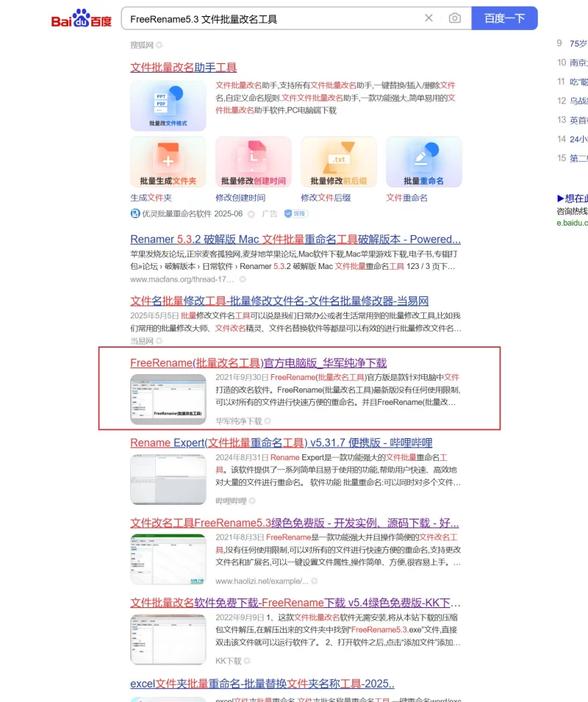Screen dimensions: 588x702
Task: Click the 批量修改创建时间 card image
Action: (x=254, y=162)
